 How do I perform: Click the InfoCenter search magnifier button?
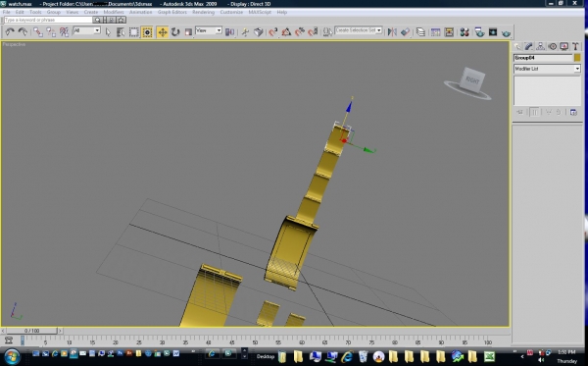[x=97, y=20]
